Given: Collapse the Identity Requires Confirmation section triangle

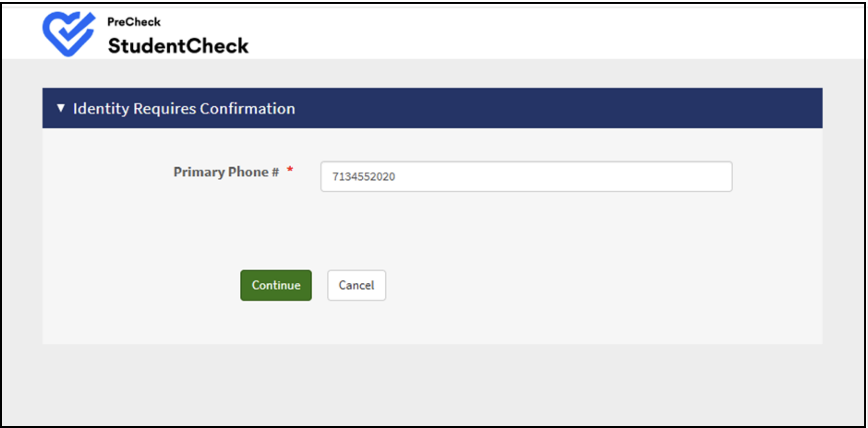Looking at the screenshot, I should [60, 108].
